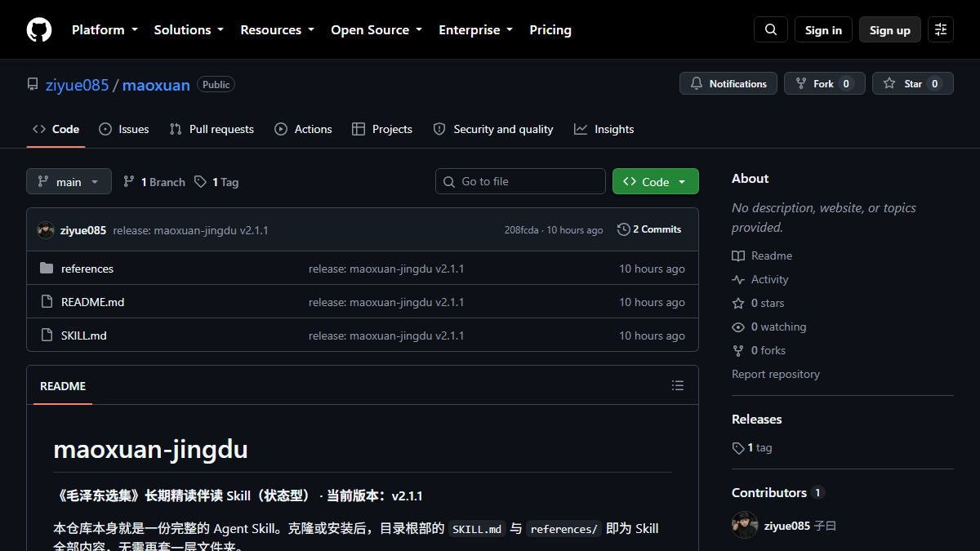980x551 pixels.
Task: Open the SKILL.md file link
Action: pyautogui.click(x=84, y=335)
